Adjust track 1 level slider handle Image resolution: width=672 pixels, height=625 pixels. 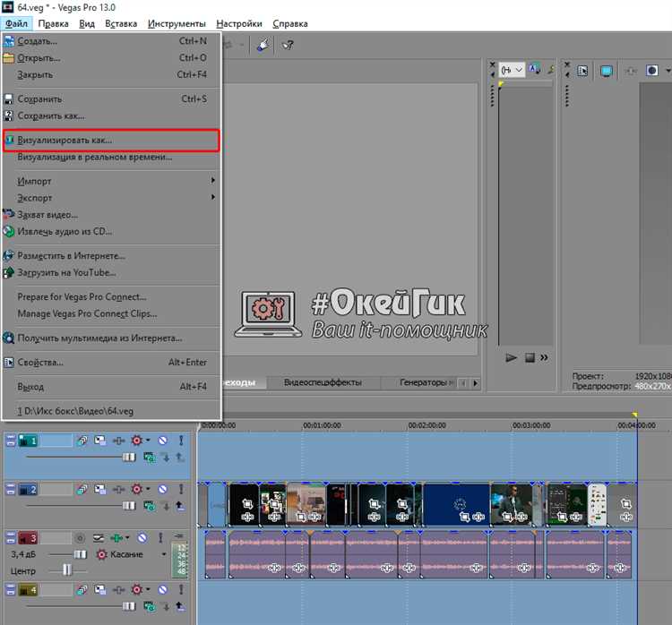pos(129,458)
